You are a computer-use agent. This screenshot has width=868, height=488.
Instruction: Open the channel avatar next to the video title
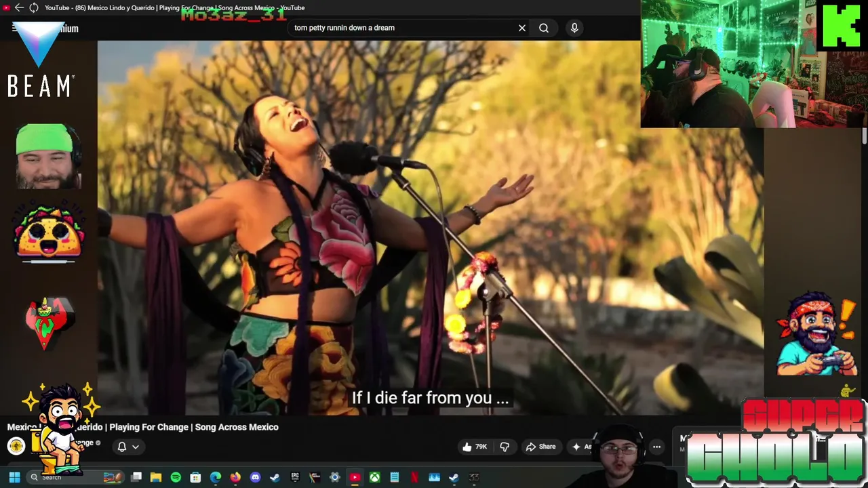(x=16, y=446)
